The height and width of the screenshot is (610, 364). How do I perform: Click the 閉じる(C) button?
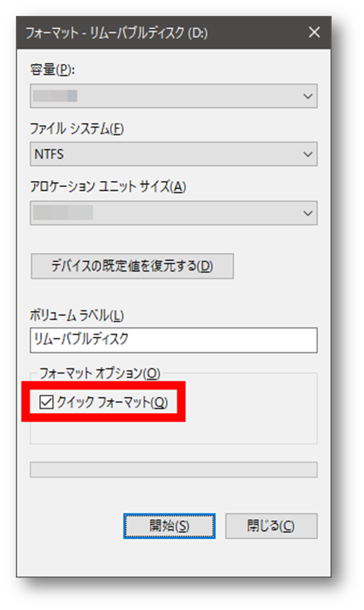coord(271,526)
